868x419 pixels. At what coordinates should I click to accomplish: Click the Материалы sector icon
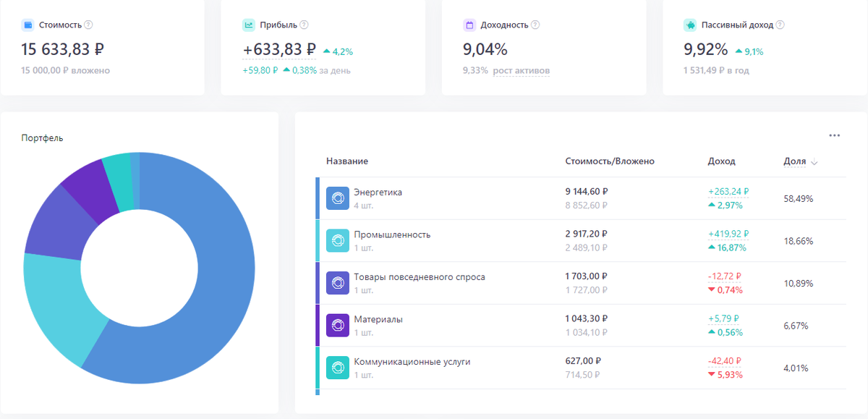tap(338, 326)
